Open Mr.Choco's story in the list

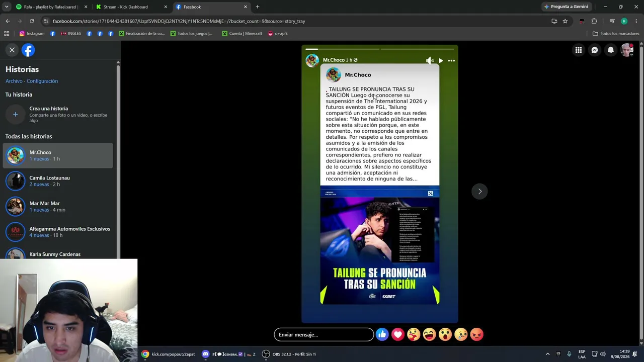coord(58,155)
